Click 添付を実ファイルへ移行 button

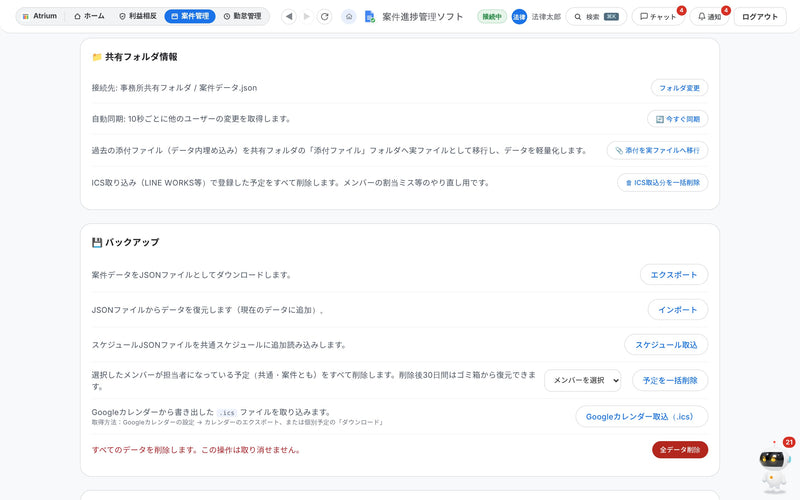[657, 151]
